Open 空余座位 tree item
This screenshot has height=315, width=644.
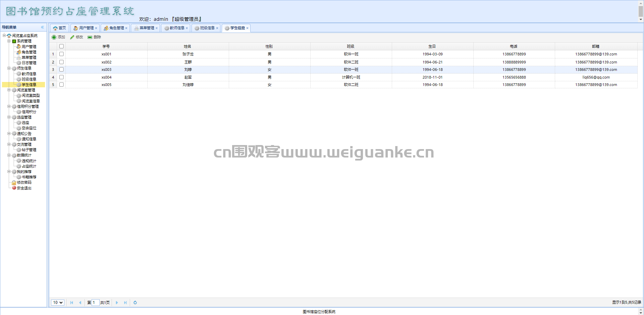(29, 128)
